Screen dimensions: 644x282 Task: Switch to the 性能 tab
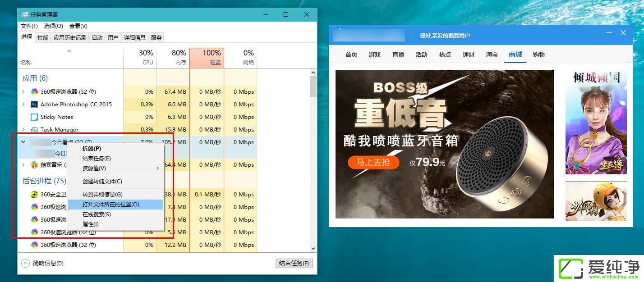[43, 38]
